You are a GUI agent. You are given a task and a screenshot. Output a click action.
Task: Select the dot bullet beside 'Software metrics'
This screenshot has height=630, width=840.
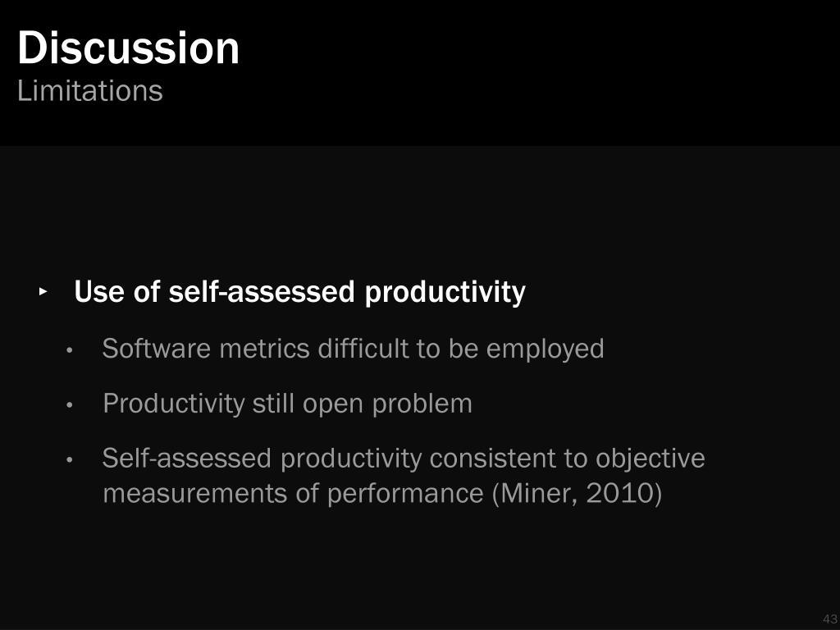click(x=69, y=351)
